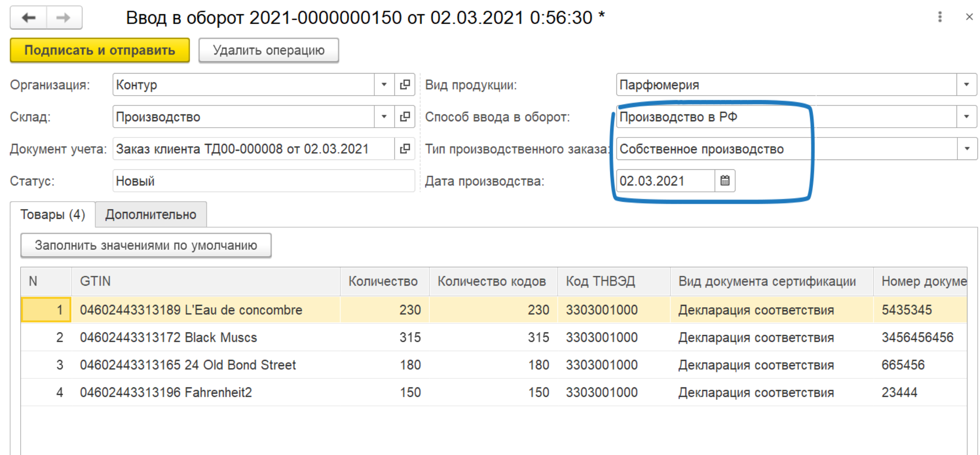Click the Код ТНВЭД column header

coord(614,281)
